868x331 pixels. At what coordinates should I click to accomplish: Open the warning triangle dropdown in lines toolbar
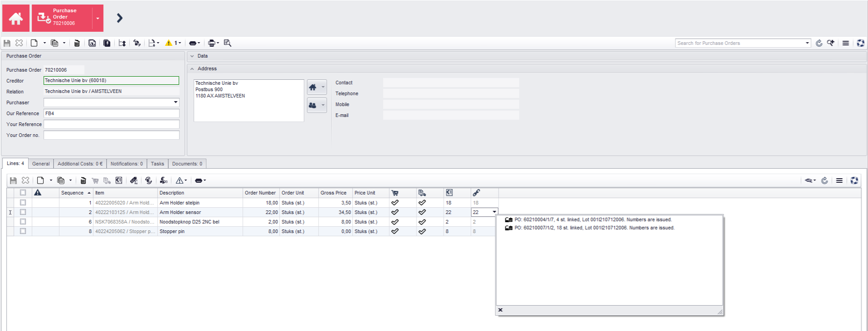point(181,180)
